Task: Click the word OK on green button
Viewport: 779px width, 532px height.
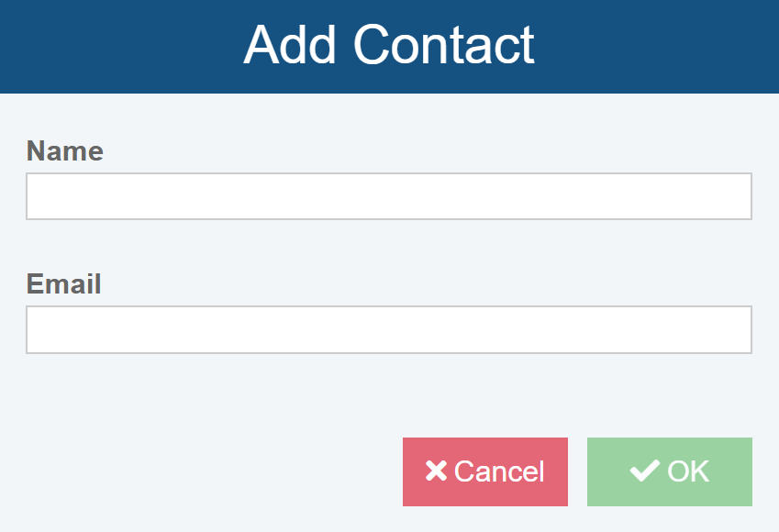Action: tap(688, 471)
